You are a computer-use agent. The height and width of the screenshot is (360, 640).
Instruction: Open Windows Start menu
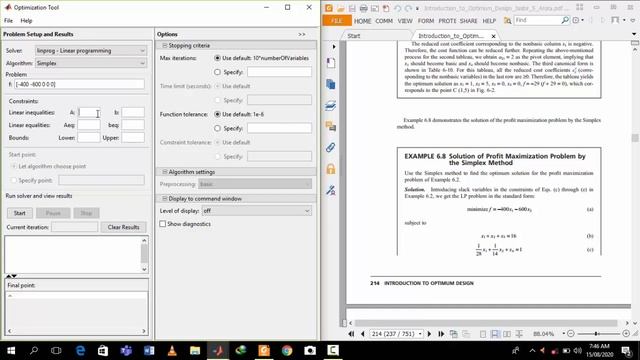11,350
